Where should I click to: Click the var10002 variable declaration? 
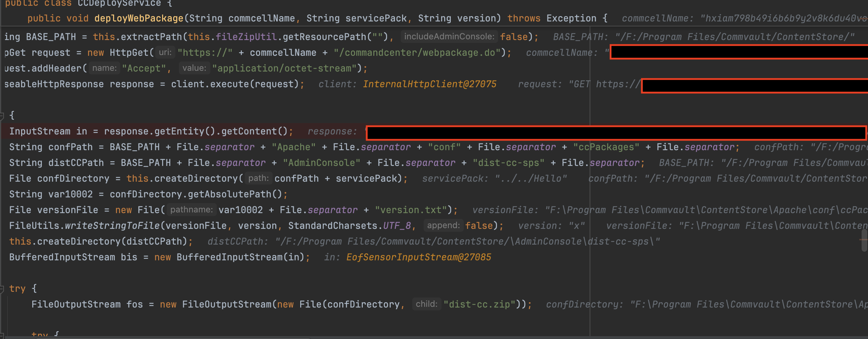[x=70, y=194]
